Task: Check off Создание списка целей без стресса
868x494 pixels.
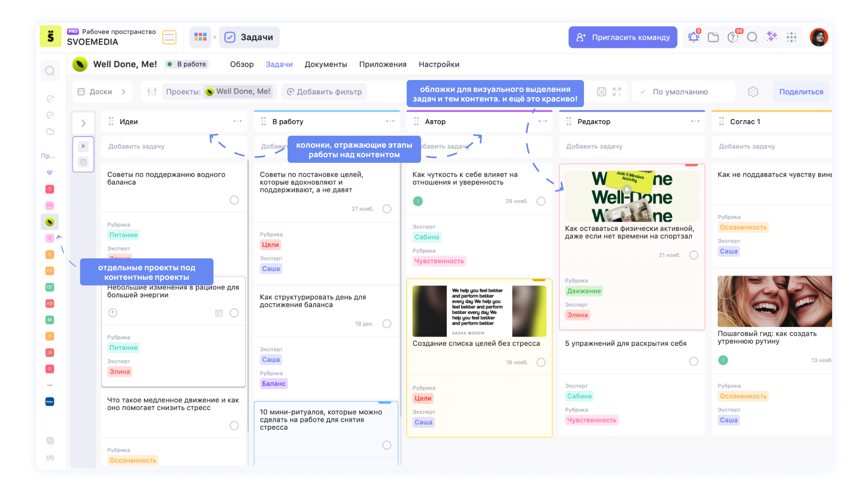Action: coord(541,362)
